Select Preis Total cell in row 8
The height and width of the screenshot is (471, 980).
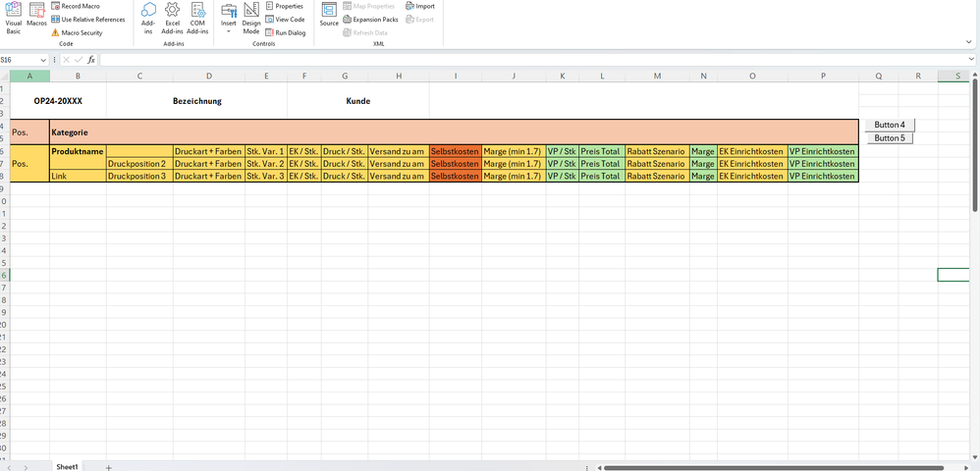[x=602, y=177]
